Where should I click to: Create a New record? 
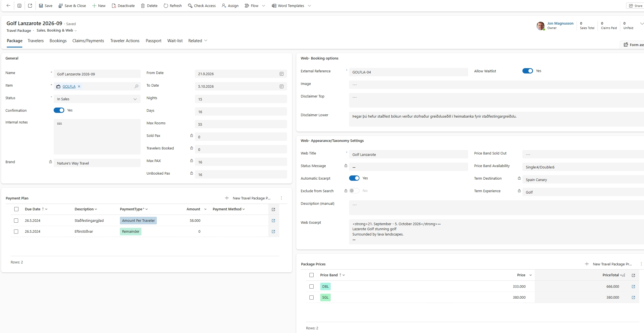point(99,6)
